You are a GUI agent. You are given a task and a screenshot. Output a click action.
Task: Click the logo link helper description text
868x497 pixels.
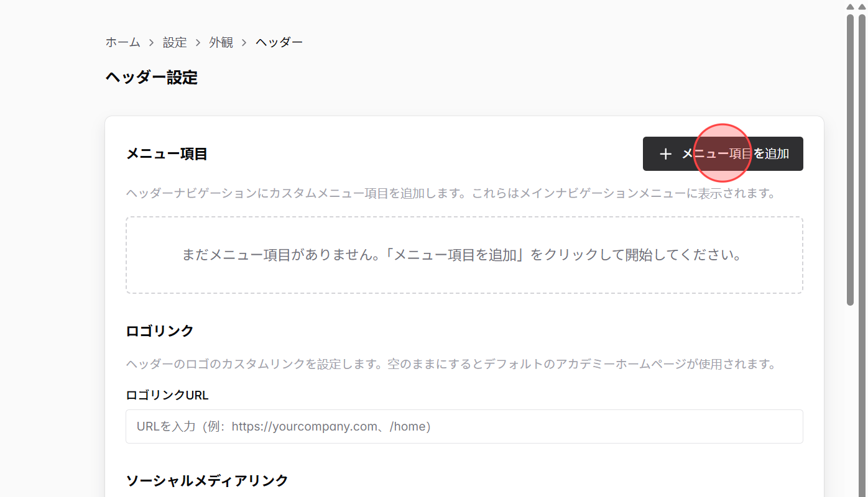tap(451, 365)
